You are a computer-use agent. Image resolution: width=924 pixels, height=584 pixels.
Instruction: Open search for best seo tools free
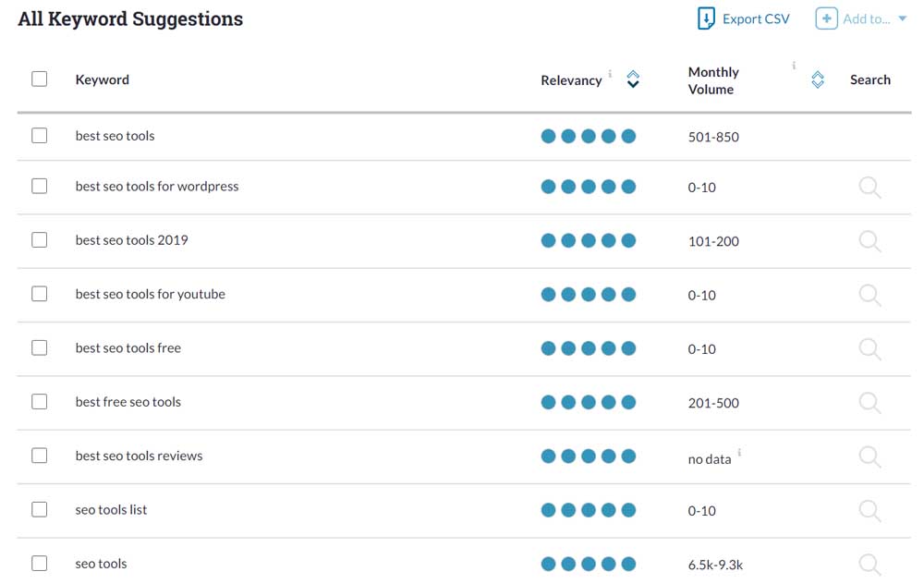click(x=869, y=349)
